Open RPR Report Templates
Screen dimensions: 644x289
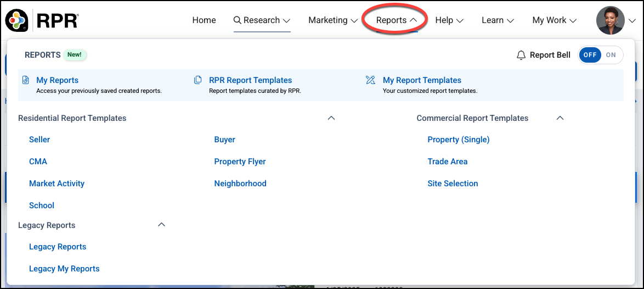(x=251, y=80)
